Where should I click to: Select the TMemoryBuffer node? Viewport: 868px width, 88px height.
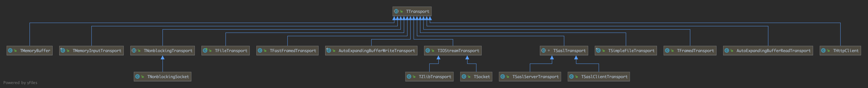pyautogui.click(x=29, y=51)
